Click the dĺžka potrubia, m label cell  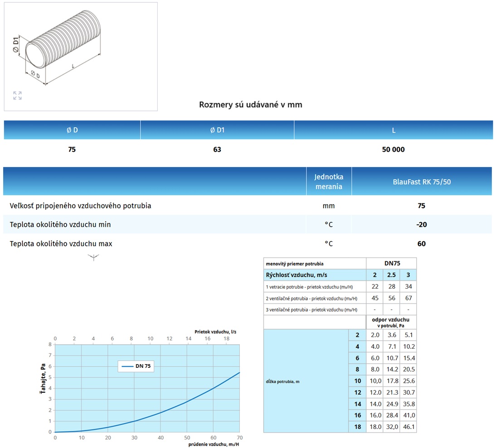pos(282,381)
